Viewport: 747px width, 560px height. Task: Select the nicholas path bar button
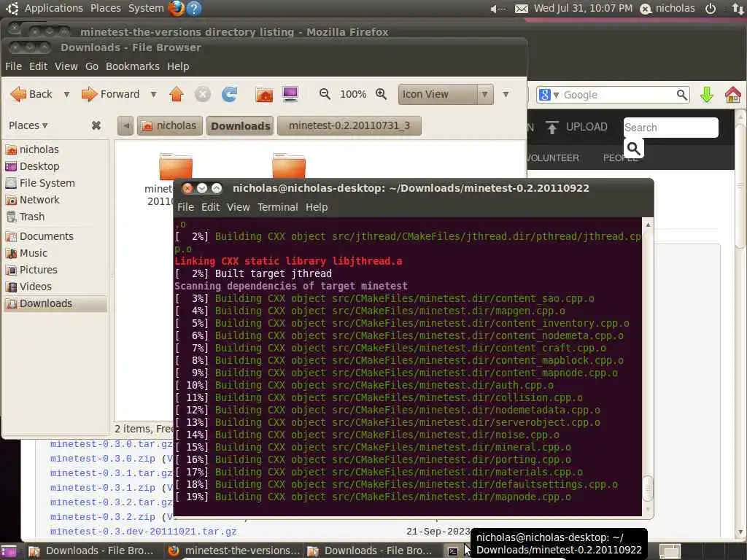[170, 125]
